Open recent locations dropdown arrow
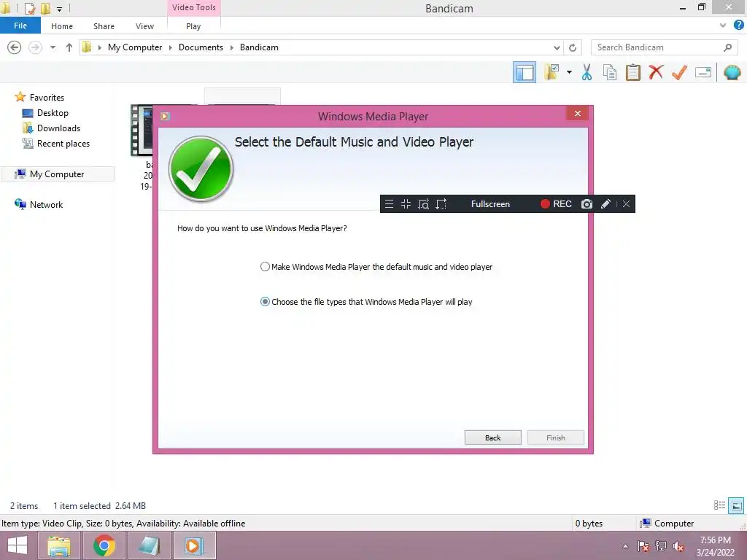Screen dimensions: 747x560 pos(53,47)
